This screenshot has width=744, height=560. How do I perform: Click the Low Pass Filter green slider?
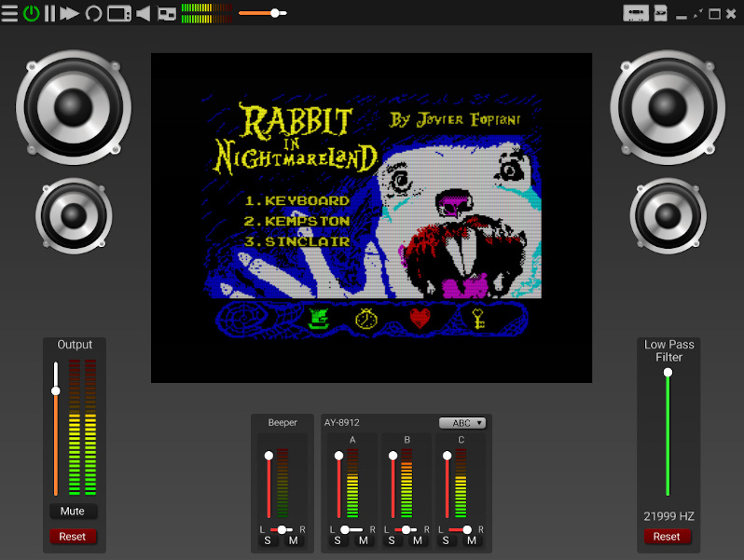(668, 432)
